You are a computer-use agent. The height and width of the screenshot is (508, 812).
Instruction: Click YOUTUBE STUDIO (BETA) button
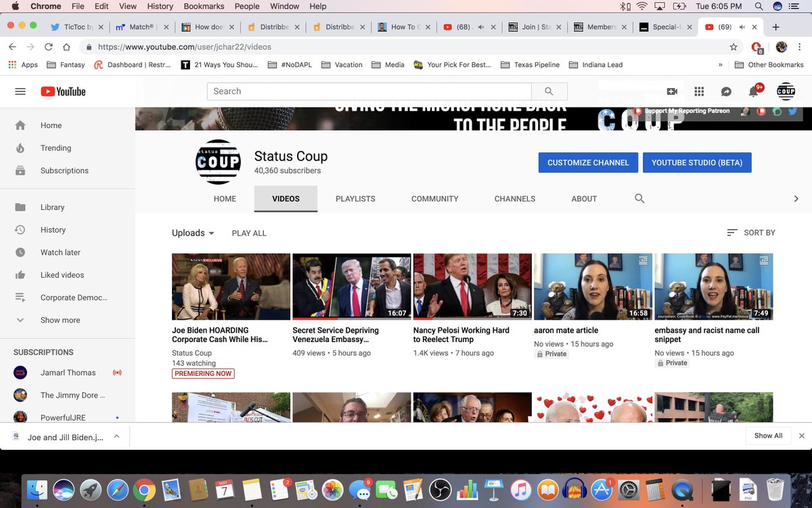697,163
